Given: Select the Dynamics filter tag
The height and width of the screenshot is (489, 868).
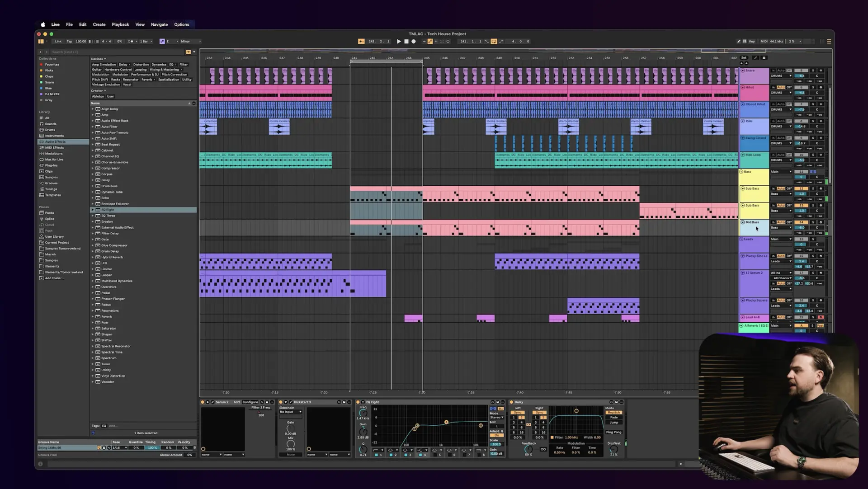Looking at the screenshot, I should (x=159, y=65).
